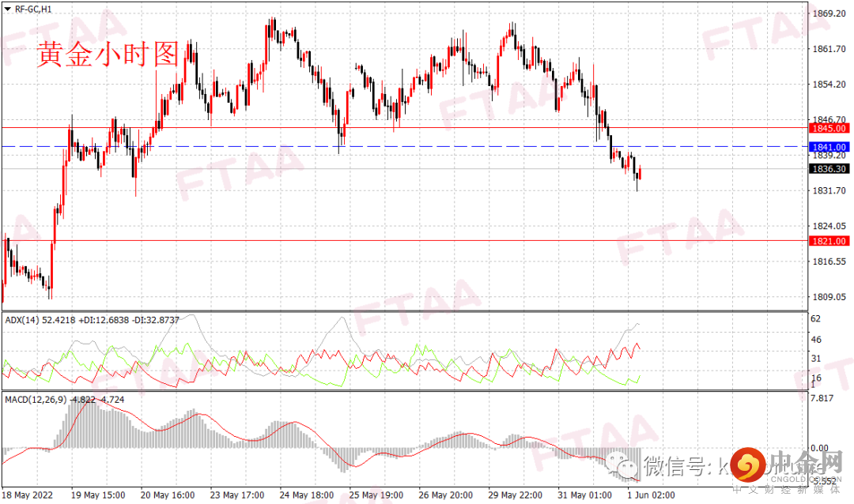Select the ADX scale value 31
Image resolution: width=854 pixels, height=504 pixels.
tap(816, 359)
